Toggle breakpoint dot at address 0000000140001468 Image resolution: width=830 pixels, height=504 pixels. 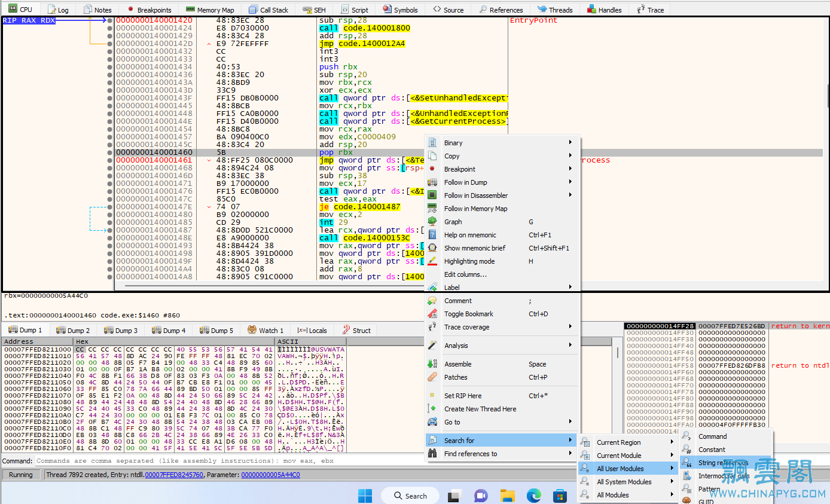[110, 168]
